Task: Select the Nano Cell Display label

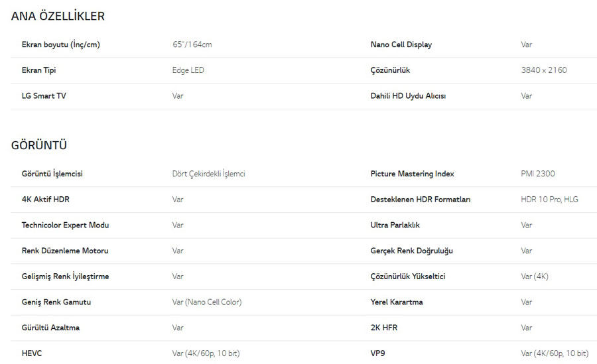Action: (401, 44)
